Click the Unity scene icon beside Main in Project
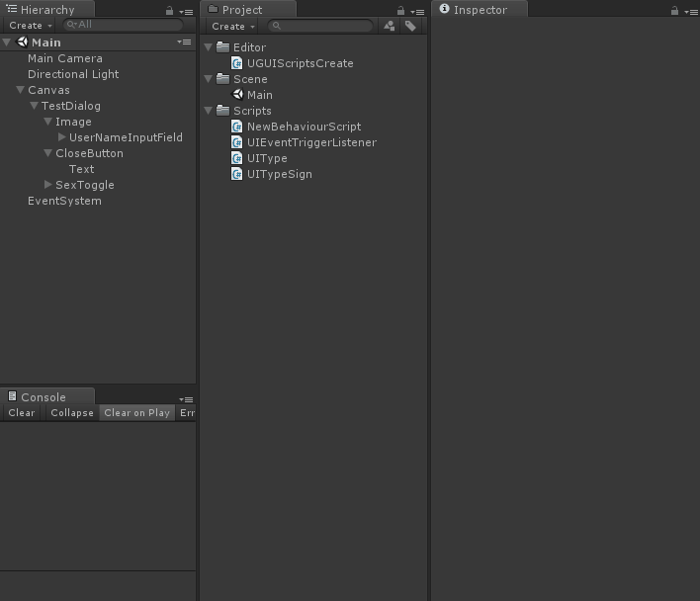 pyautogui.click(x=238, y=94)
